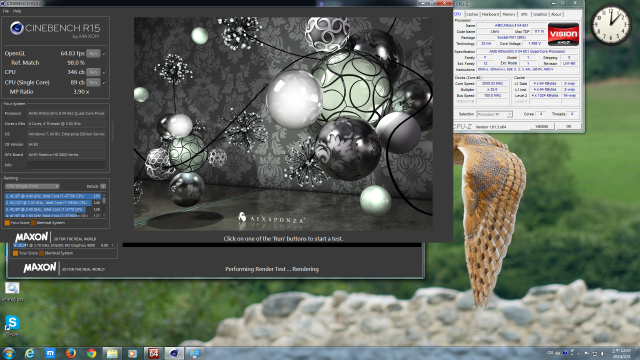The image size is (640, 360).
Task: Toggle the CPU (Single Core) test checkbox
Action: pos(104,82)
